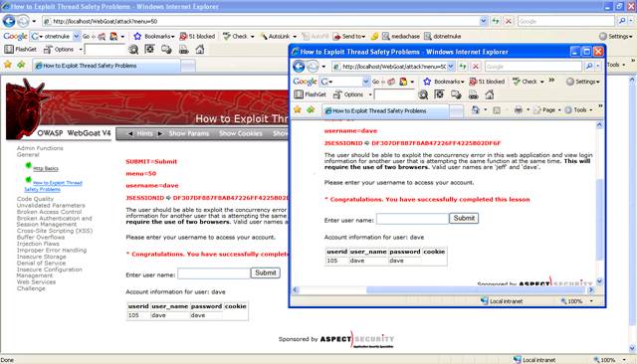Open the Page menu in the front window

(x=546, y=110)
